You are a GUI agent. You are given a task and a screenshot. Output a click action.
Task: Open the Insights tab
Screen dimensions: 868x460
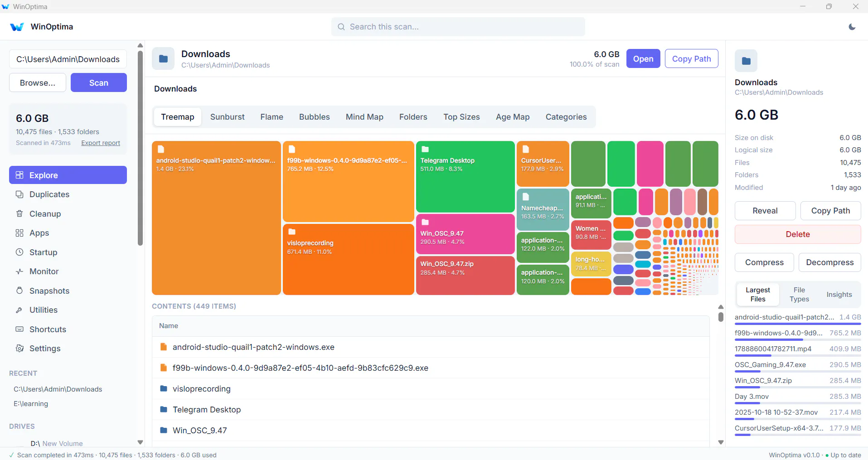(839, 295)
